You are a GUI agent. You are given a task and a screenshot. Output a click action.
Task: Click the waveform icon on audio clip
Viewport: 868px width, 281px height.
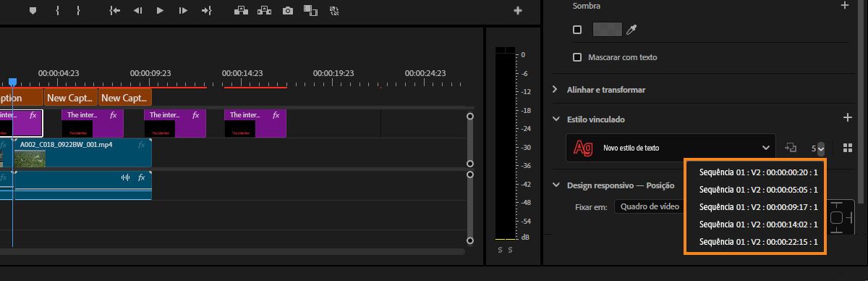pos(125,177)
